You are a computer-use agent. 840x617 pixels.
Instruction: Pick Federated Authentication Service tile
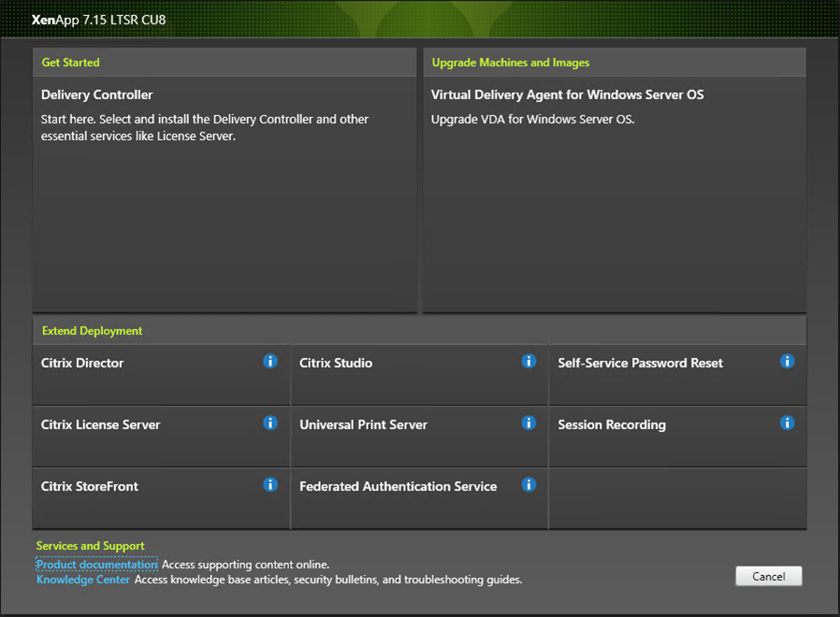click(x=419, y=498)
